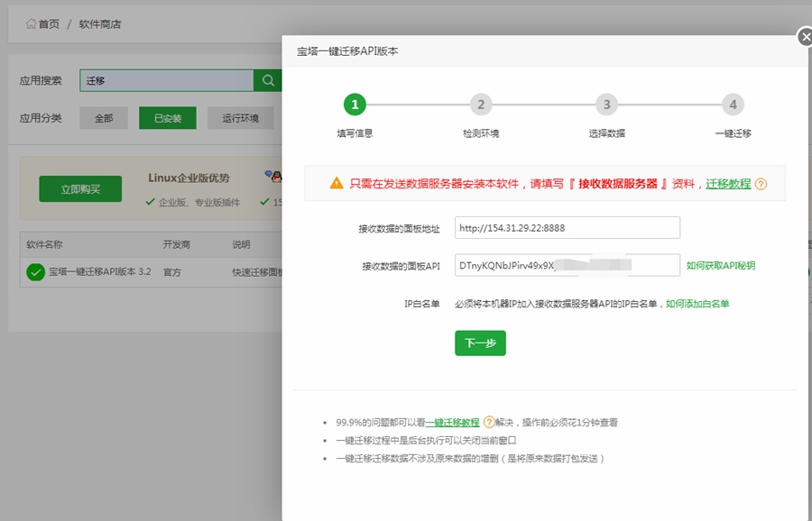Click the question mark icon after 迁移教程
The image size is (812, 521).
click(761, 184)
